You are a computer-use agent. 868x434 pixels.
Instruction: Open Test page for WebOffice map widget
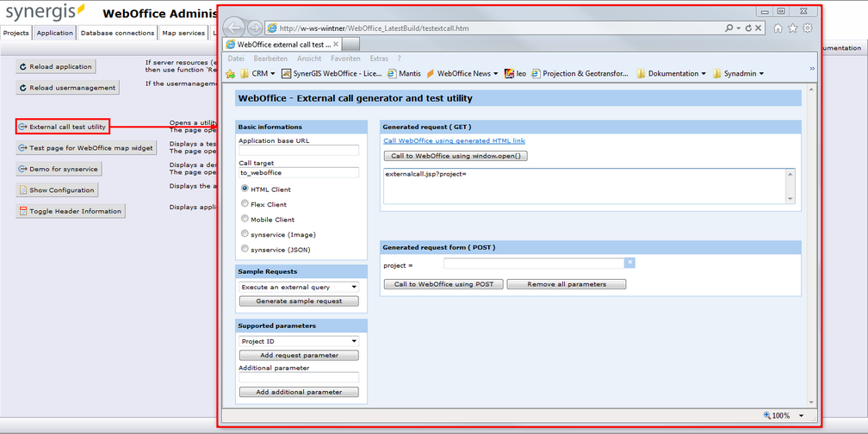[86, 148]
